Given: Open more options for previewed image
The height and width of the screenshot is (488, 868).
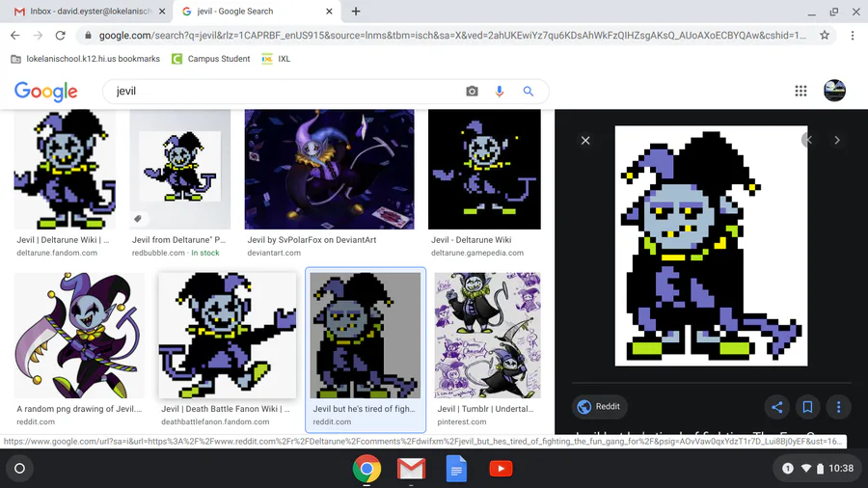Looking at the screenshot, I should 839,407.
